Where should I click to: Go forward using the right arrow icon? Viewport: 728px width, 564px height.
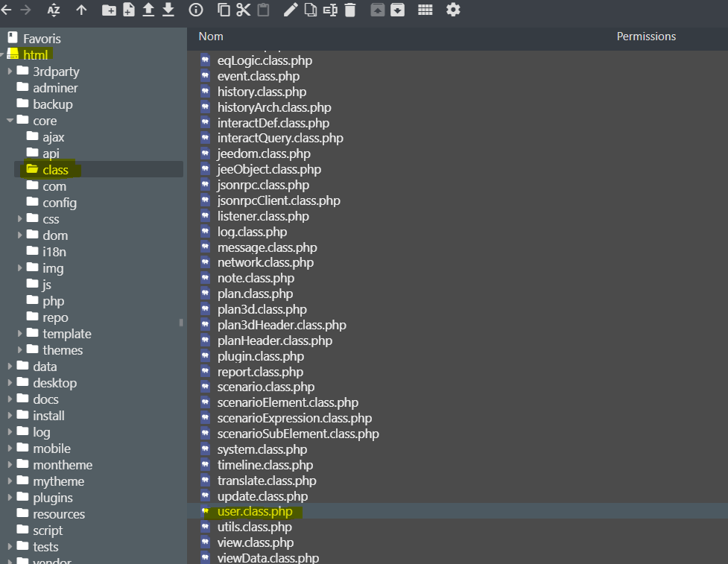pyautogui.click(x=25, y=10)
